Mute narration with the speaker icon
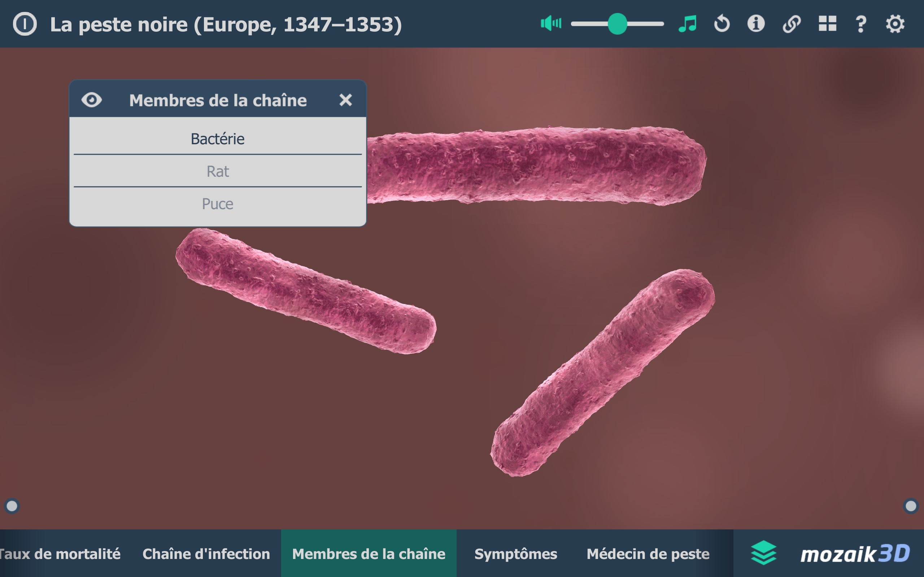The height and width of the screenshot is (577, 924). click(550, 24)
